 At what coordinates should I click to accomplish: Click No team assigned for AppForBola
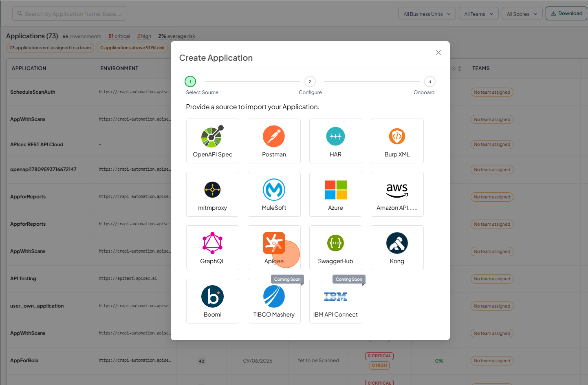point(492,361)
